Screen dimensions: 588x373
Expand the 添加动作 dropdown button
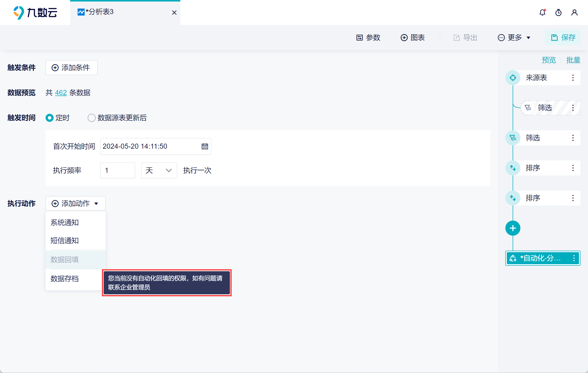tap(75, 204)
